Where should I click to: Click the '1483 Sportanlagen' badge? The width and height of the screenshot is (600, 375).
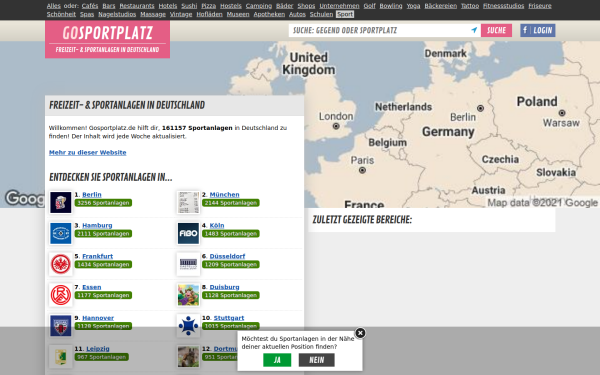coord(231,233)
